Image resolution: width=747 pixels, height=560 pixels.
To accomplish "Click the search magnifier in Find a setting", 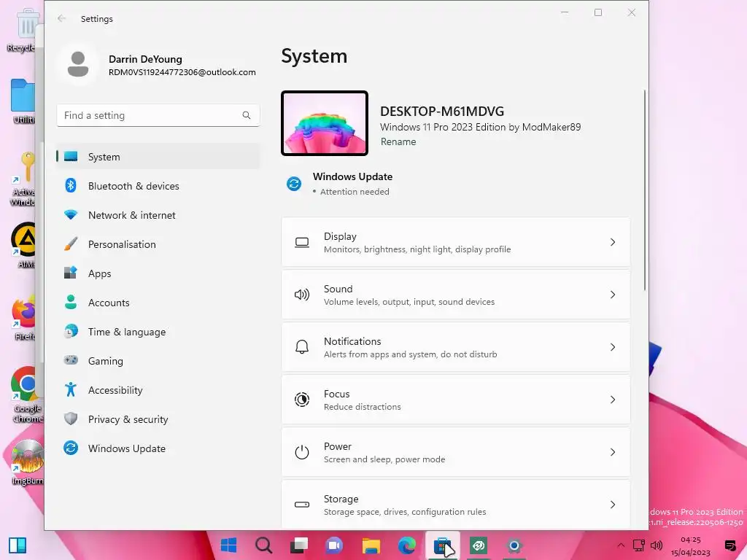I will click(x=247, y=115).
